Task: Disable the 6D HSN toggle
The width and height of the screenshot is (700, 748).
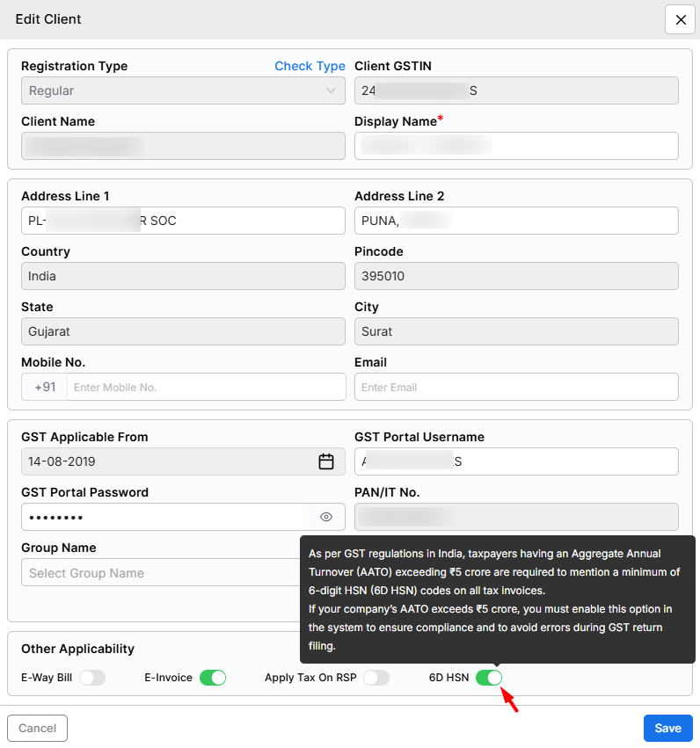Action: pyautogui.click(x=489, y=678)
